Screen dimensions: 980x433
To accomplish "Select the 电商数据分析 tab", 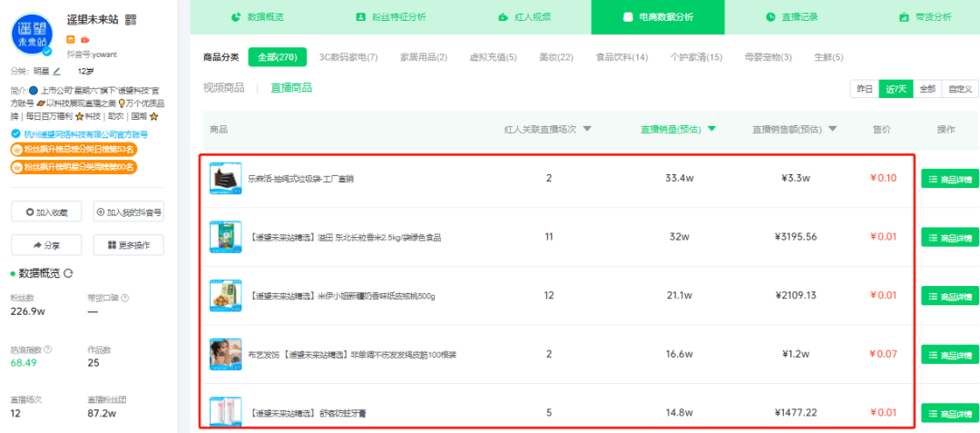I will click(658, 17).
